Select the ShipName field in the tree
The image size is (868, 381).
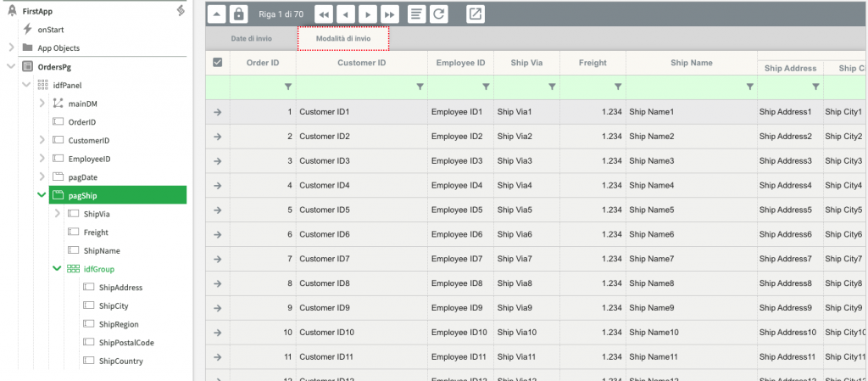pyautogui.click(x=102, y=251)
